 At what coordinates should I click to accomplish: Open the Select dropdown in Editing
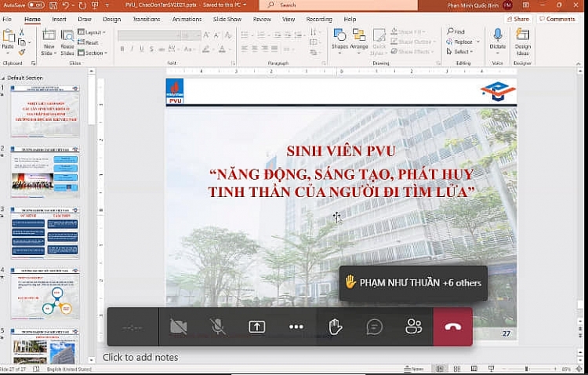(460, 52)
